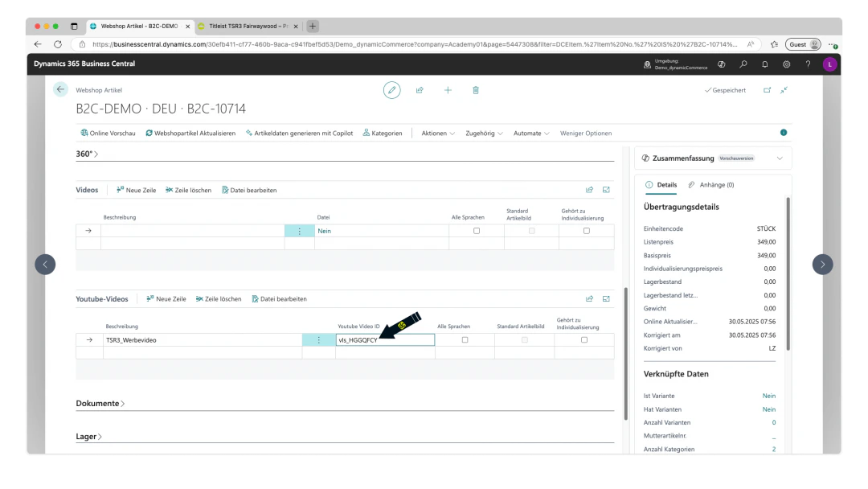Open row menu dots for TSR3_Werbevideo
The height and width of the screenshot is (489, 868).
(318, 340)
